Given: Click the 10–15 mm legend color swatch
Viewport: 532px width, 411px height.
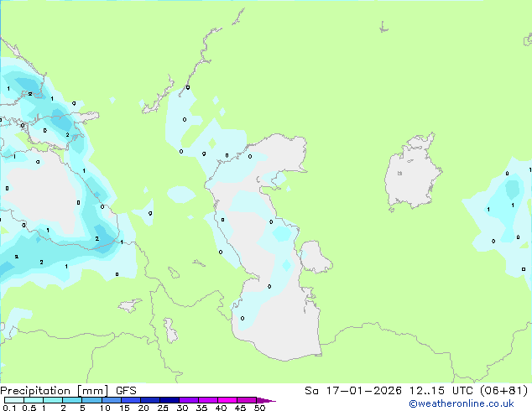Looking at the screenshot, I should click(111, 400).
